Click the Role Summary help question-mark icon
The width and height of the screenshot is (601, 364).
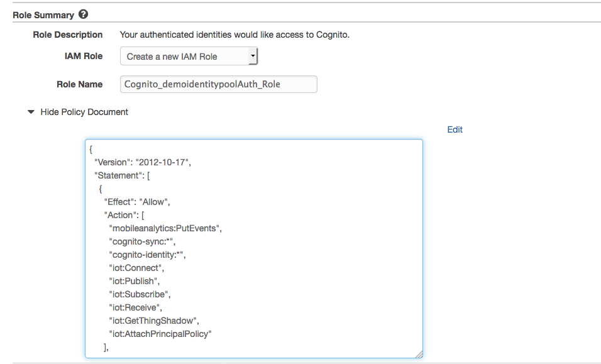83,14
